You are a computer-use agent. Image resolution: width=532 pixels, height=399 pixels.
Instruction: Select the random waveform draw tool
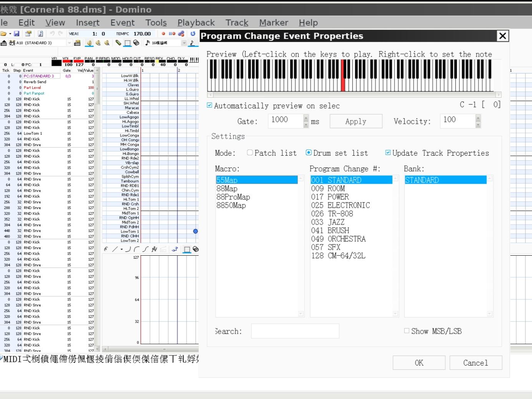coord(154,249)
